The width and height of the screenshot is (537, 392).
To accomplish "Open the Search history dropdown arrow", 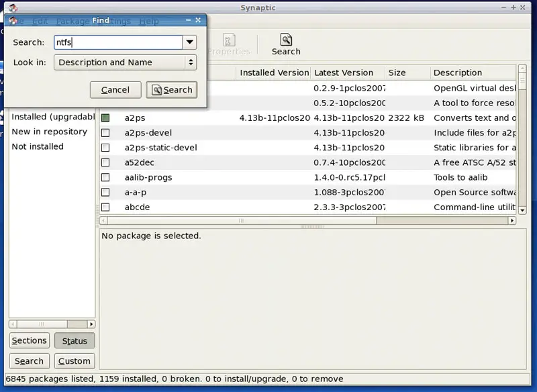I will tap(190, 42).
